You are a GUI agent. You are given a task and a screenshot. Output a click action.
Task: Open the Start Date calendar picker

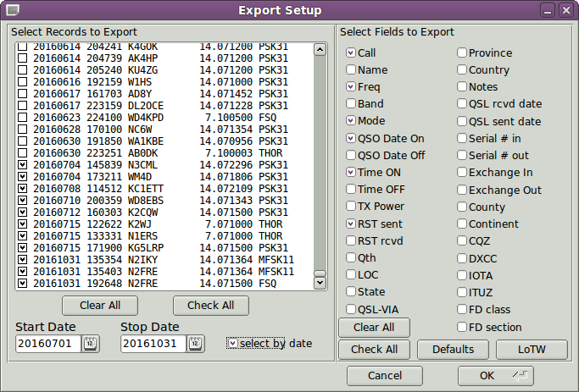90,344
